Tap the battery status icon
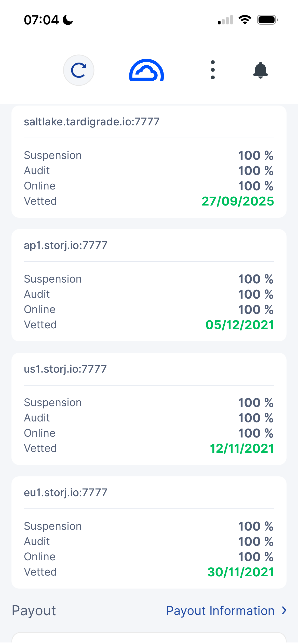 click(x=267, y=20)
